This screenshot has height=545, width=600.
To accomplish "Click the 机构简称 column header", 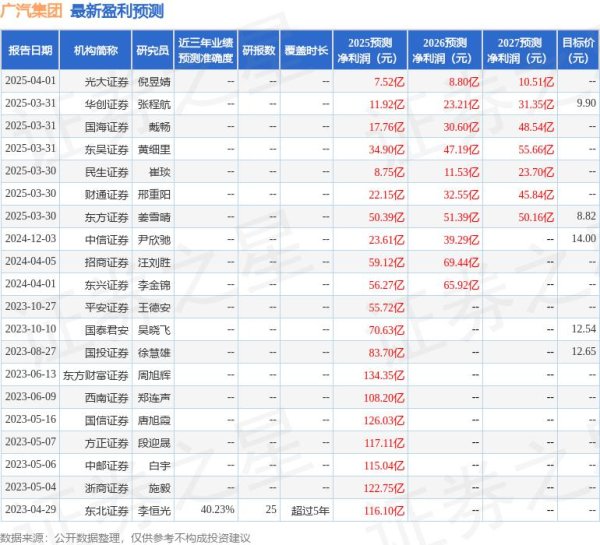I will pos(96,51).
